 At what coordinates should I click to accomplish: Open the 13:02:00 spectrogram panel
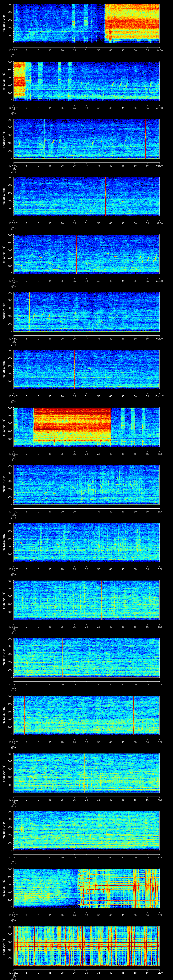pyautogui.click(x=86, y=542)
